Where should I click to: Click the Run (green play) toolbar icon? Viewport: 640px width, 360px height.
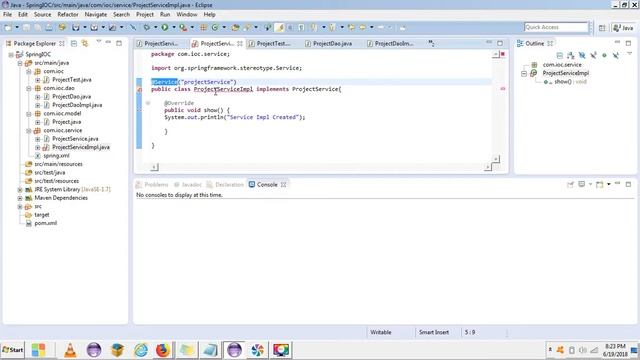[164, 27]
